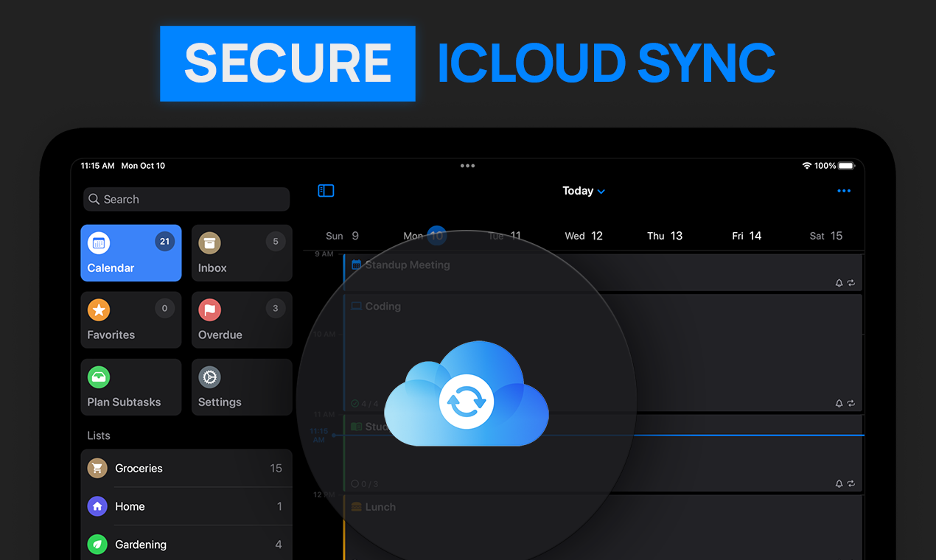The height and width of the screenshot is (560, 936).
Task: Open the Standup Meeting event
Action: (x=603, y=272)
